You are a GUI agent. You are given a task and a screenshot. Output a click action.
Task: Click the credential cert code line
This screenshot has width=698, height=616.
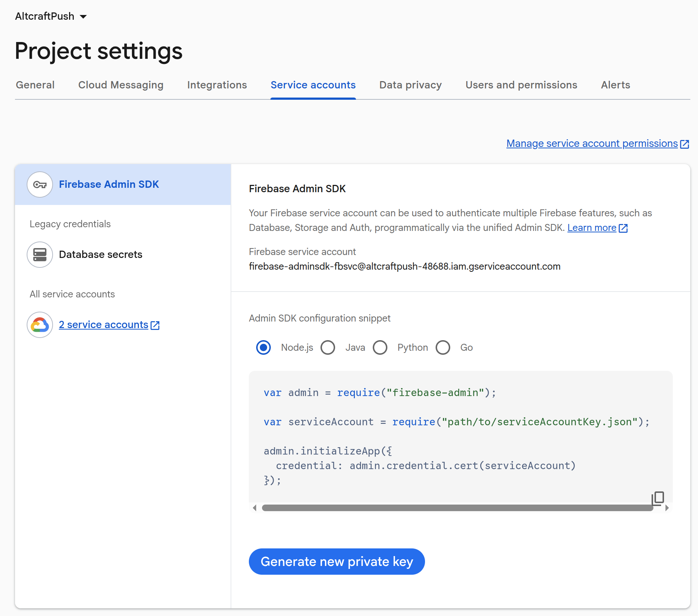pyautogui.click(x=426, y=466)
